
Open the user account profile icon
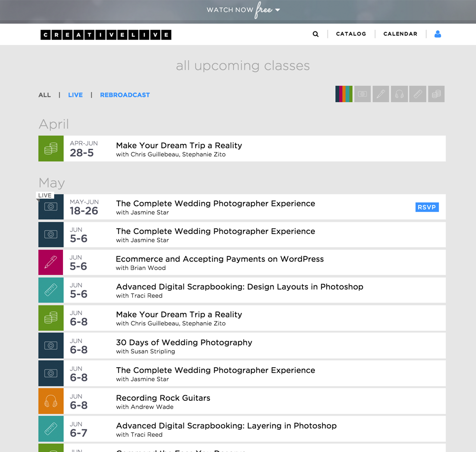point(438,34)
